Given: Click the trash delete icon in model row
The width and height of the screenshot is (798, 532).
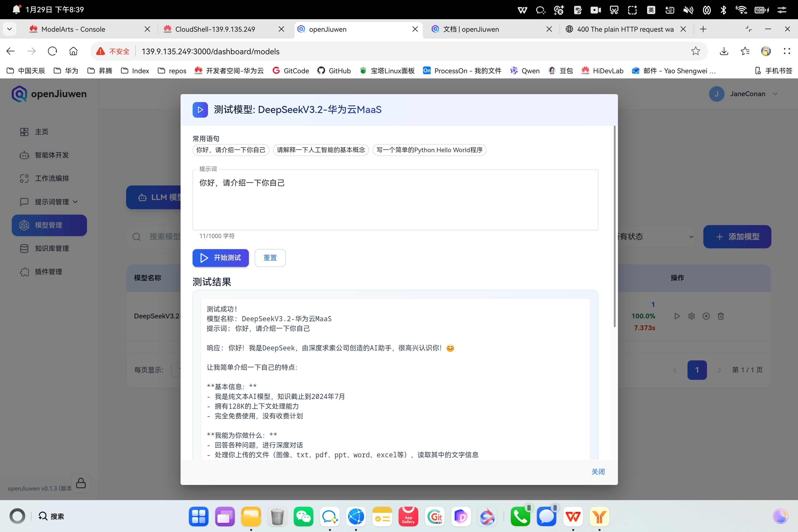Looking at the screenshot, I should tap(721, 316).
